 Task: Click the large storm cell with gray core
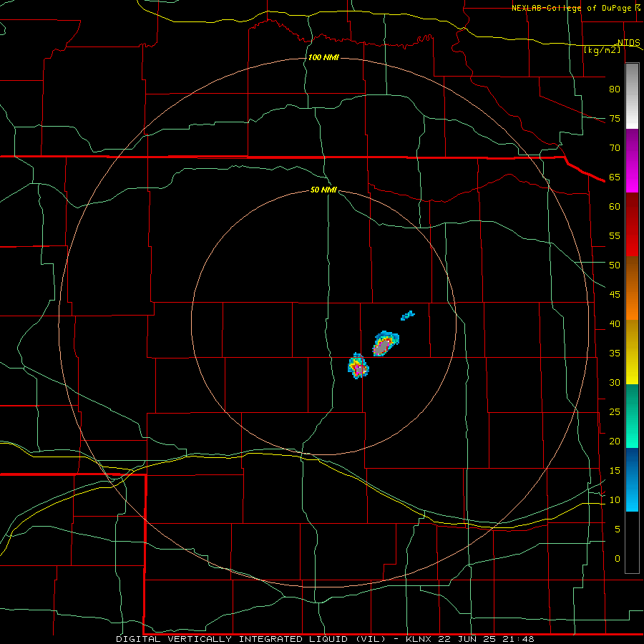(x=385, y=343)
